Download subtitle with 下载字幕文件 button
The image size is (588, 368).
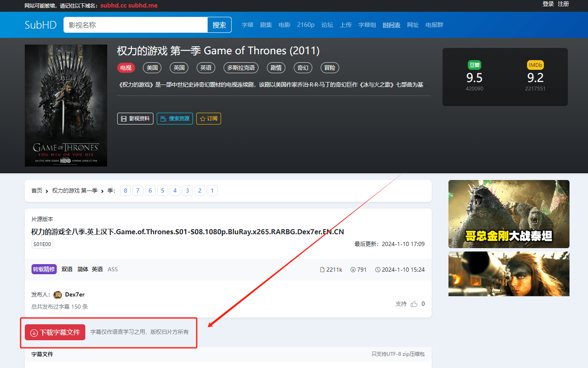(55, 332)
